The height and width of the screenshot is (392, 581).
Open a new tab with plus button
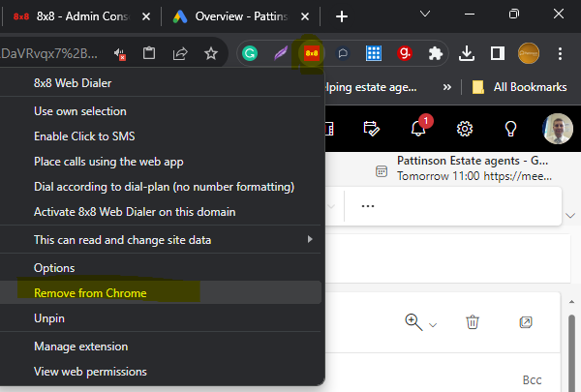click(x=341, y=16)
